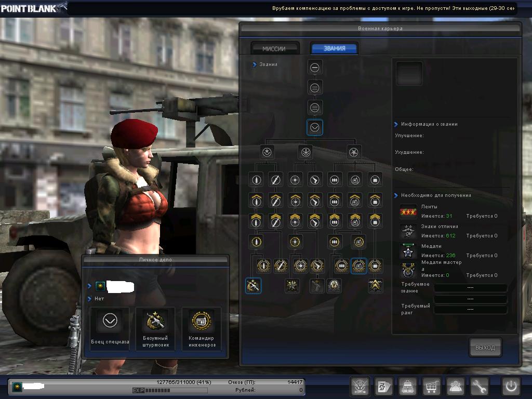Select the gold-ring bullet rank icon

(256, 242)
